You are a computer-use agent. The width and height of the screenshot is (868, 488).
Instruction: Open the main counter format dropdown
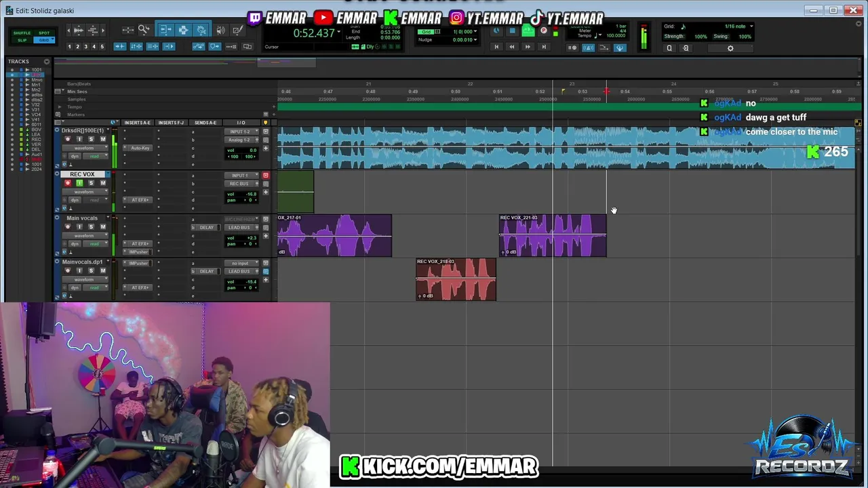[x=338, y=33]
